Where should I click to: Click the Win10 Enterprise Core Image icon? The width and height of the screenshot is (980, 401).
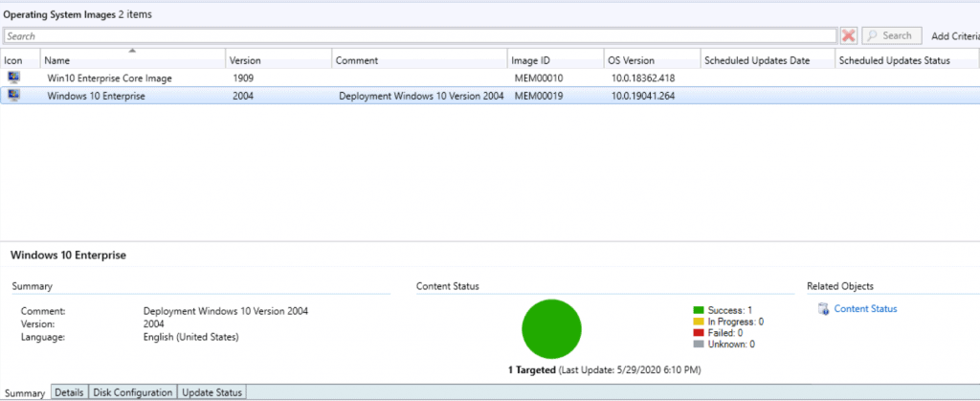tap(13, 78)
